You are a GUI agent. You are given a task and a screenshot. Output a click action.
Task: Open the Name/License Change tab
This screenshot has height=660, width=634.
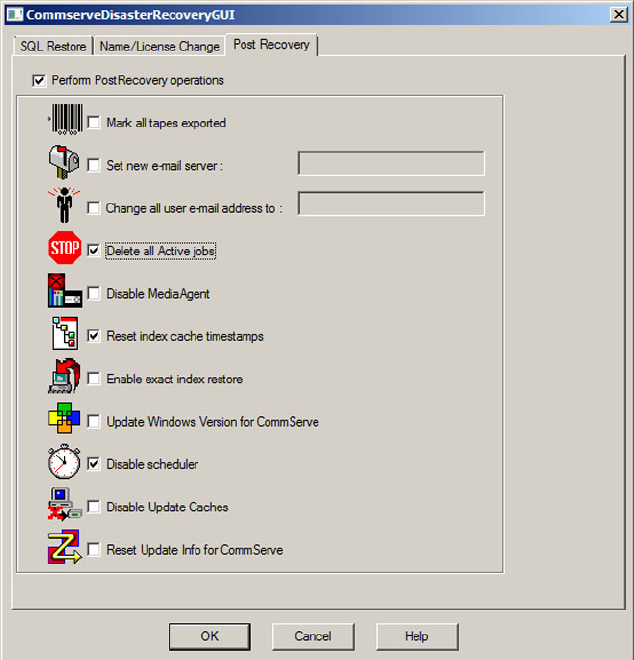pyautogui.click(x=160, y=46)
